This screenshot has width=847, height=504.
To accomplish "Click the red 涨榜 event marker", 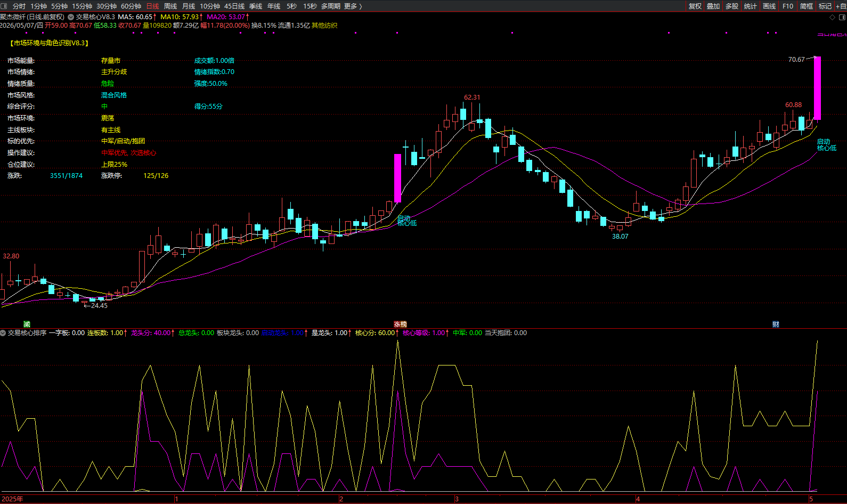I will (x=400, y=324).
